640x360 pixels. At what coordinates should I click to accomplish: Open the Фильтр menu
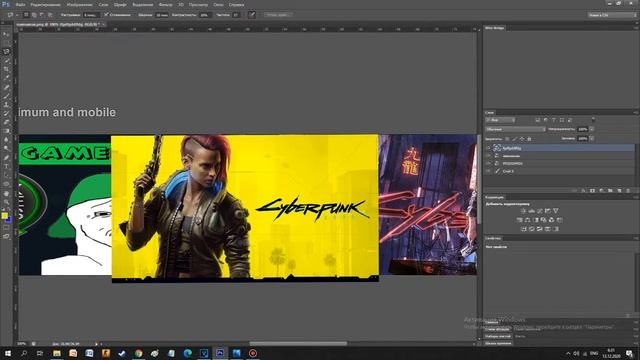click(165, 4)
